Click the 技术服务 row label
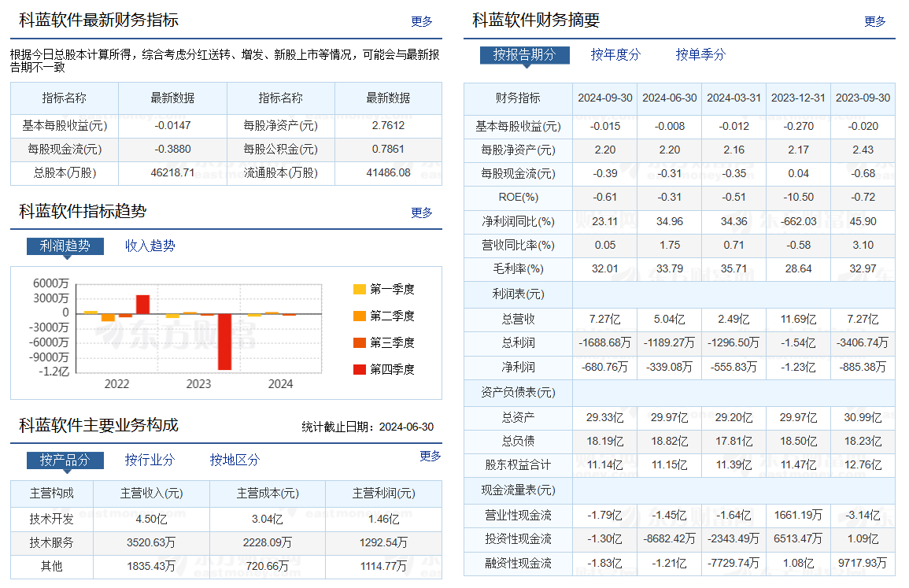The height and width of the screenshot is (588, 909). point(52,543)
